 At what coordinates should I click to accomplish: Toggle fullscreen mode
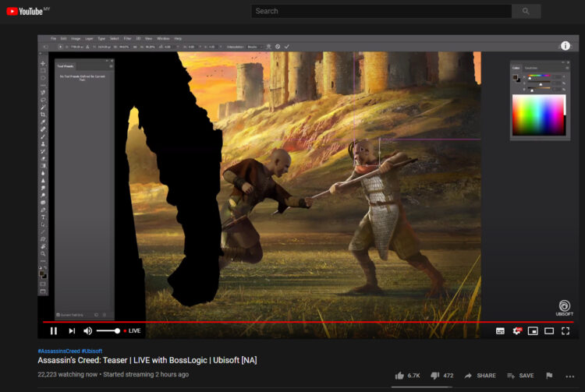pos(565,331)
